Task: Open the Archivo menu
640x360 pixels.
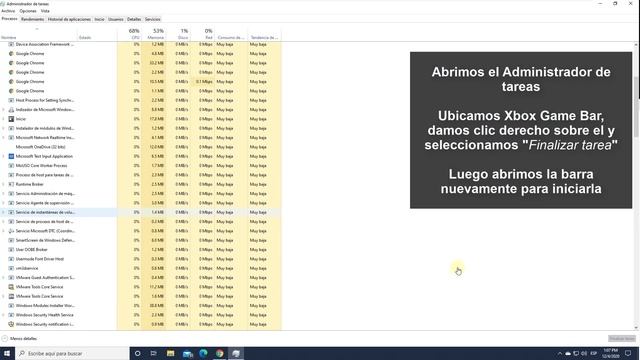Action: 8,11
